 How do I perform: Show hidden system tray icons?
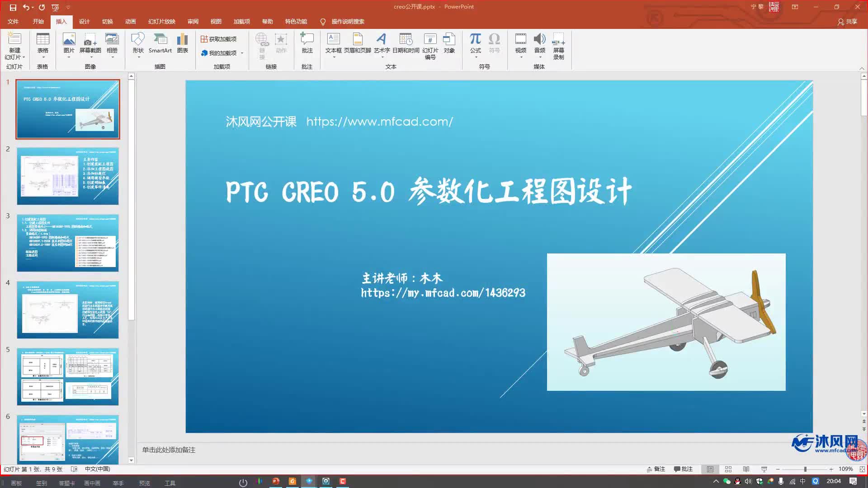(716, 481)
